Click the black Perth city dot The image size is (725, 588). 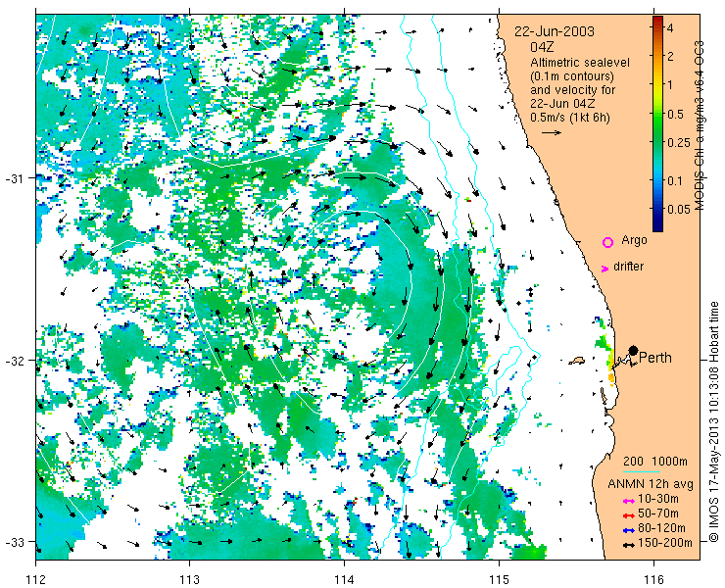634,350
